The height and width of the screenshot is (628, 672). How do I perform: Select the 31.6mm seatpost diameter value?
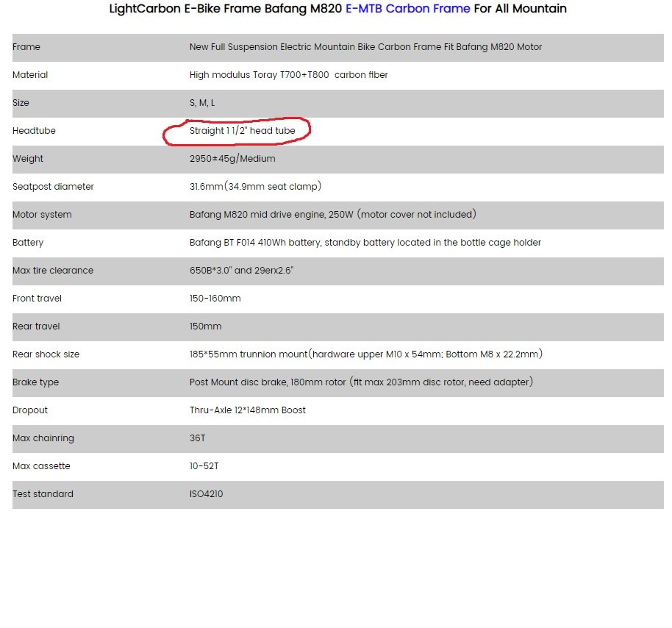pyautogui.click(x=206, y=187)
